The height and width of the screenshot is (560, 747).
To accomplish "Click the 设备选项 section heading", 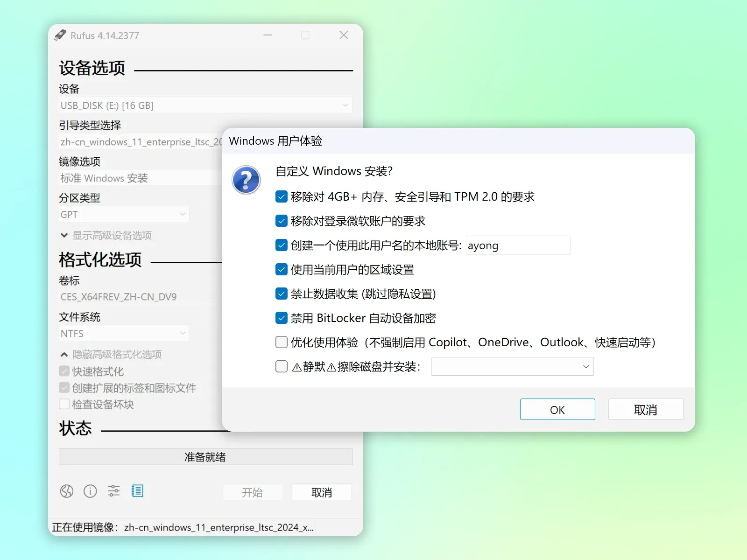I will pyautogui.click(x=92, y=68).
